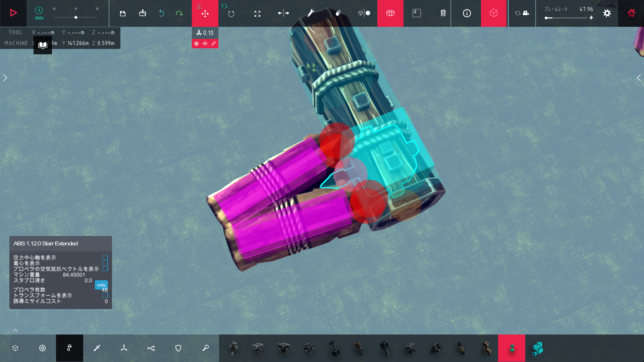Click the undo arrow icon

161,13
